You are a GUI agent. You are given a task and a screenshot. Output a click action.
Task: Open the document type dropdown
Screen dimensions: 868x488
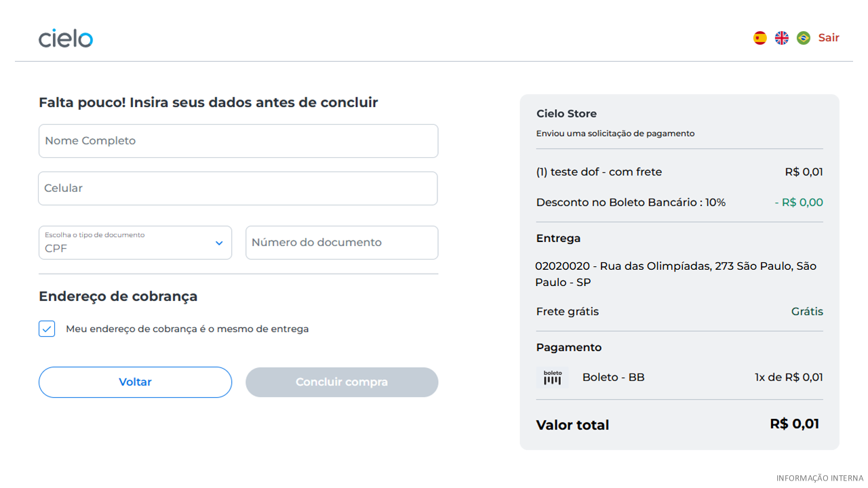click(x=135, y=243)
